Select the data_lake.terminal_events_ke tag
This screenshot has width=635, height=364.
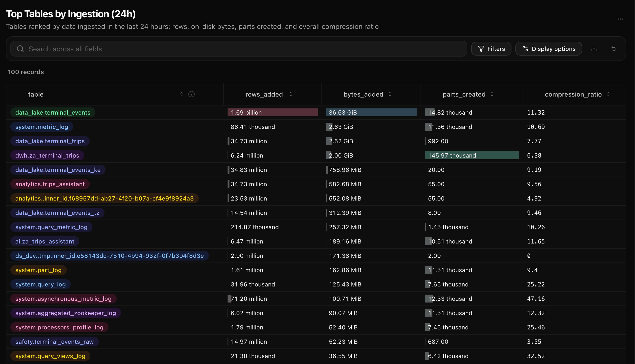(x=58, y=170)
